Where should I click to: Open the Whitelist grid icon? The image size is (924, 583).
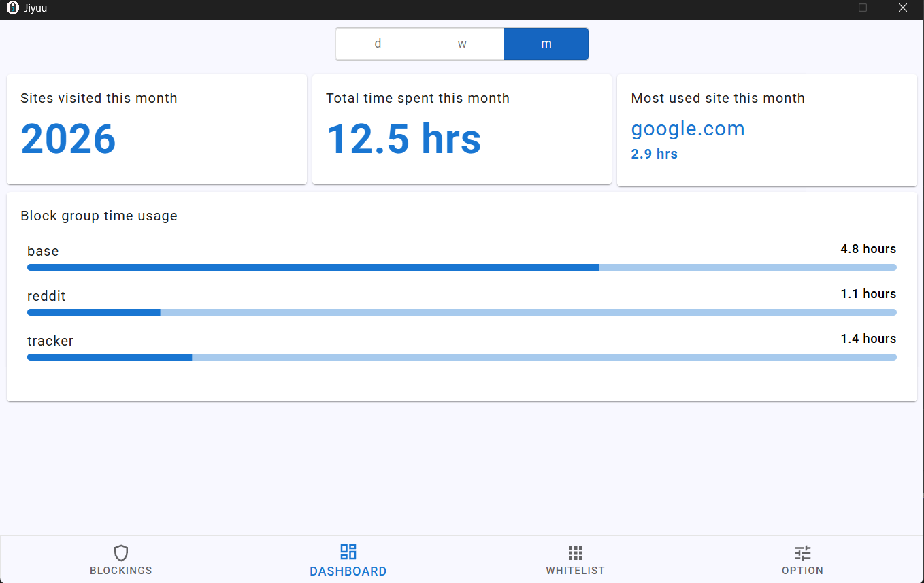(x=575, y=552)
